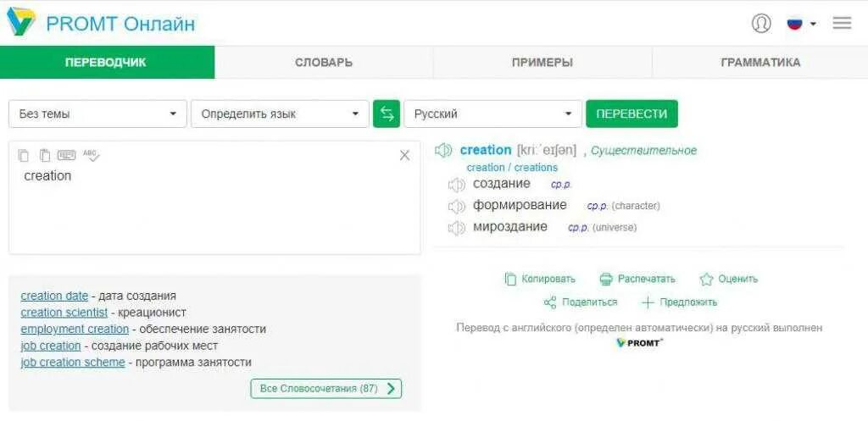Screen dimensions: 868x421
Task: Show Все Словосочетания (87) phrases
Action: pos(326,388)
